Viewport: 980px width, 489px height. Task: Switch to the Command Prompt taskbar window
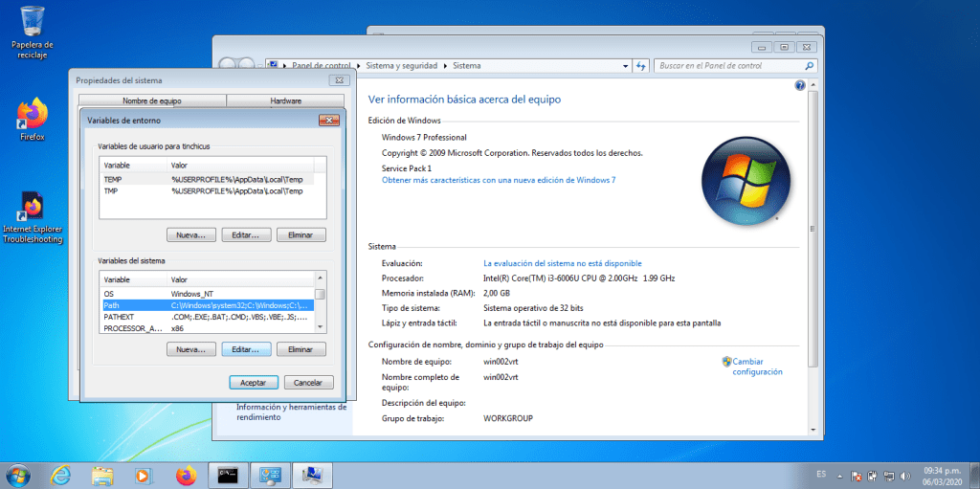coord(228,474)
